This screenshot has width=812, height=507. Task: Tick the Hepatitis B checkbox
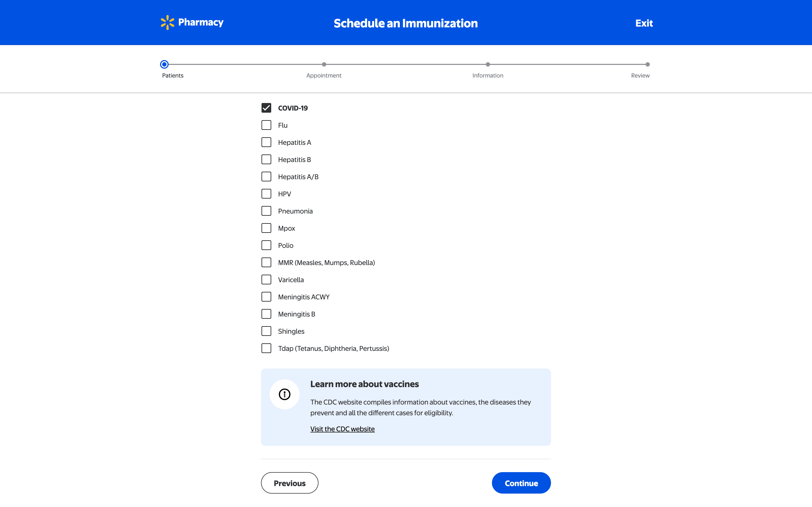tap(266, 159)
